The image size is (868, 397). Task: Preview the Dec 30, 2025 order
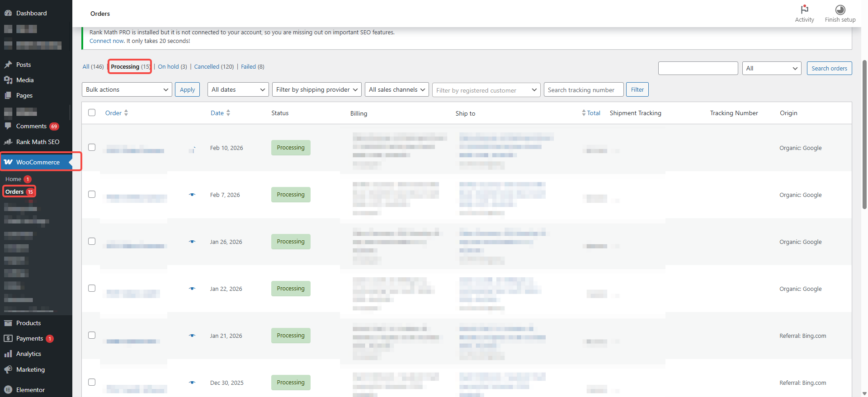click(192, 383)
